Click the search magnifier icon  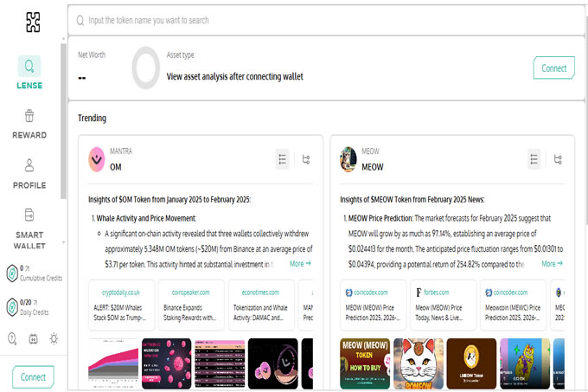[80, 20]
